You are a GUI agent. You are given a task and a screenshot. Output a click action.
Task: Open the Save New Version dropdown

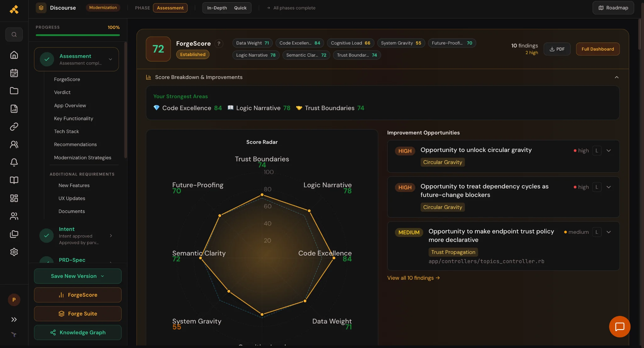tap(78, 276)
